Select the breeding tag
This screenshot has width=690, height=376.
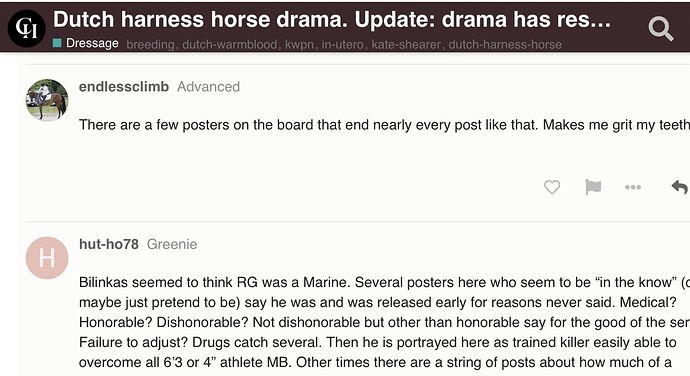coord(150,44)
